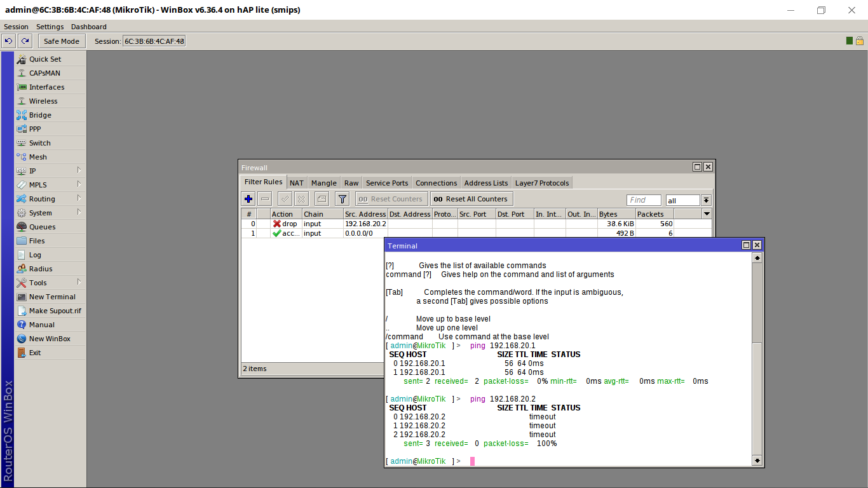Click Reset All Counters button
868x488 pixels.
point(471,199)
